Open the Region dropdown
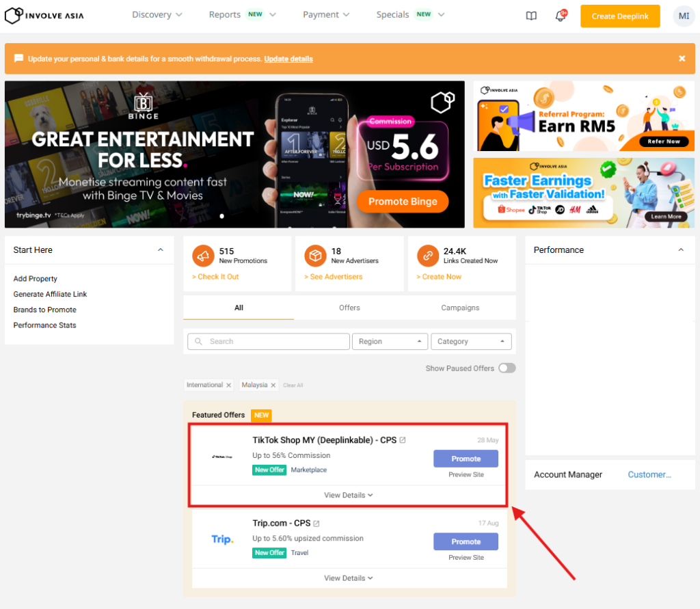The image size is (700, 609). pos(390,342)
